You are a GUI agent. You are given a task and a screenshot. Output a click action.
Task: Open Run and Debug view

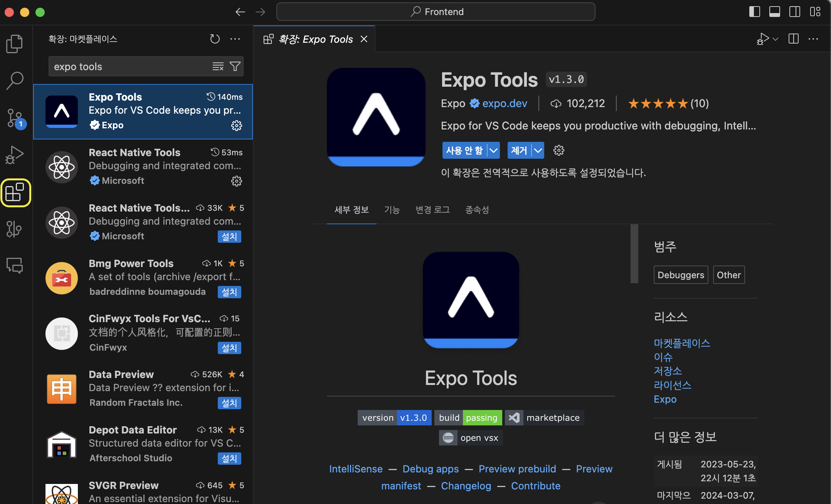(15, 155)
